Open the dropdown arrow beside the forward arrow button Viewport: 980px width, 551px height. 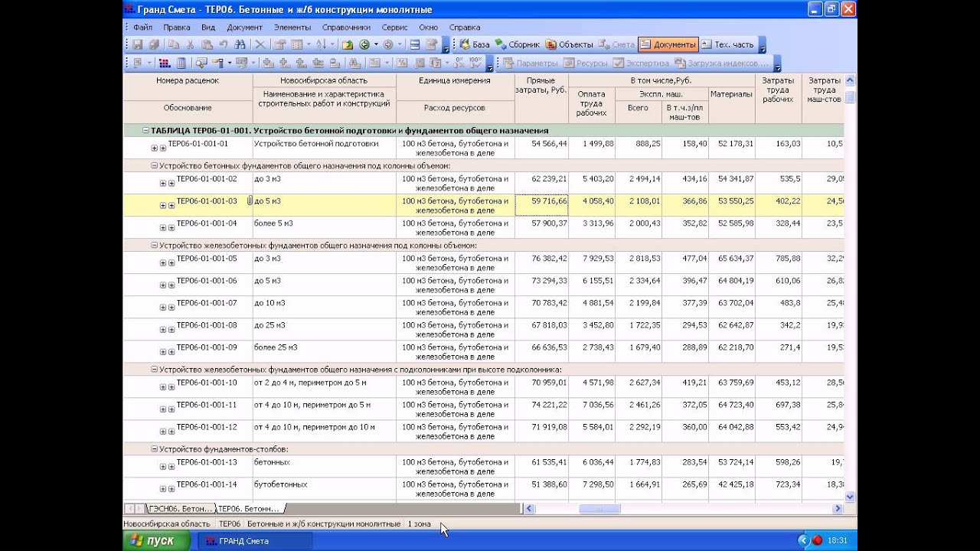(399, 44)
